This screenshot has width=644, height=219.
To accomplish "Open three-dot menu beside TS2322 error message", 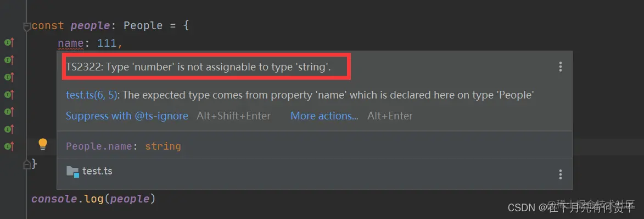I will [x=560, y=67].
